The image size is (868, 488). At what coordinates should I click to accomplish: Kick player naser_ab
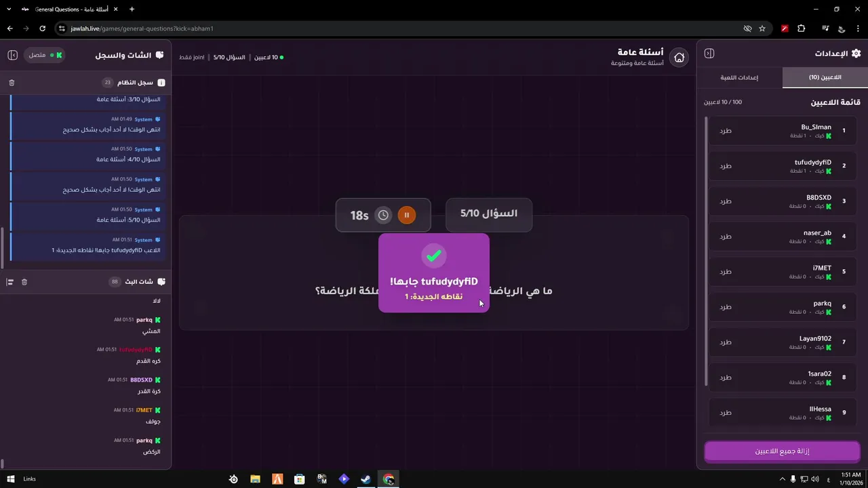(x=726, y=237)
